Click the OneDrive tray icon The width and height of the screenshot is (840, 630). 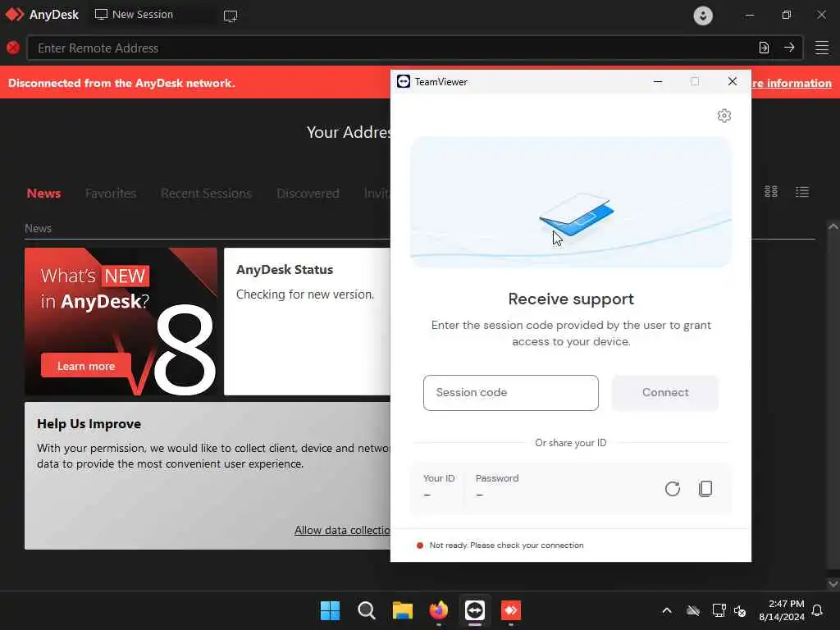click(x=693, y=610)
